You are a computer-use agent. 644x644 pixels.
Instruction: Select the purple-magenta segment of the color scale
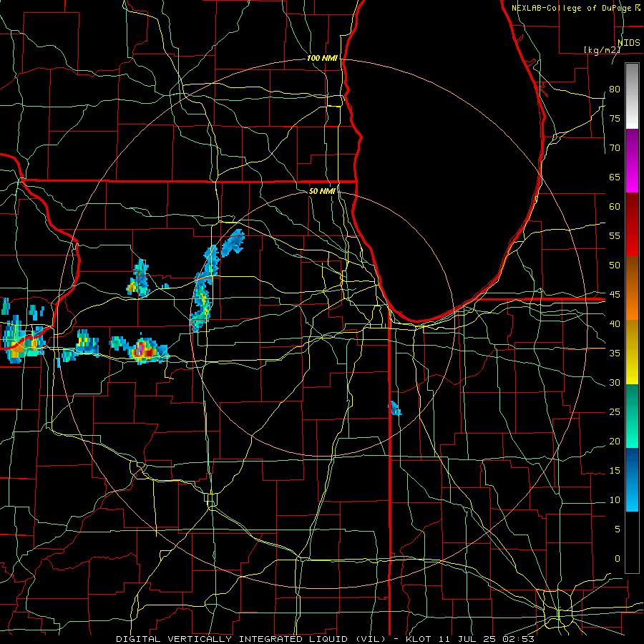tap(632, 160)
